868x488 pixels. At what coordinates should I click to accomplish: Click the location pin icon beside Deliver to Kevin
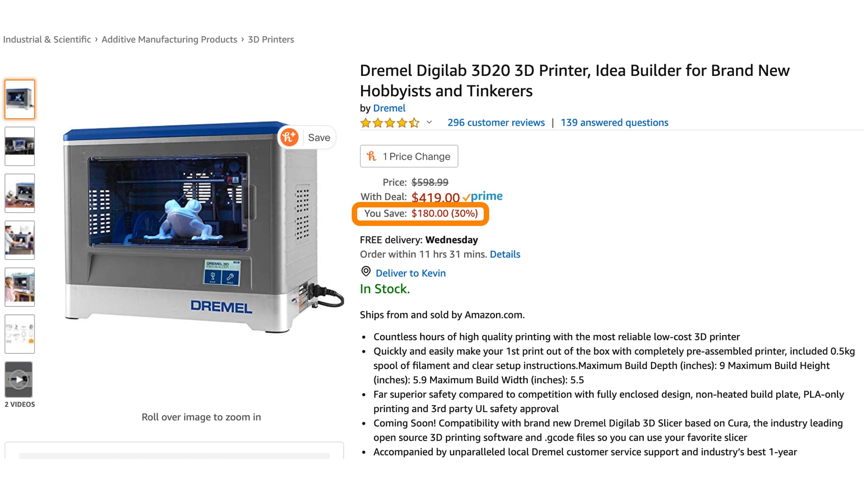coord(366,272)
